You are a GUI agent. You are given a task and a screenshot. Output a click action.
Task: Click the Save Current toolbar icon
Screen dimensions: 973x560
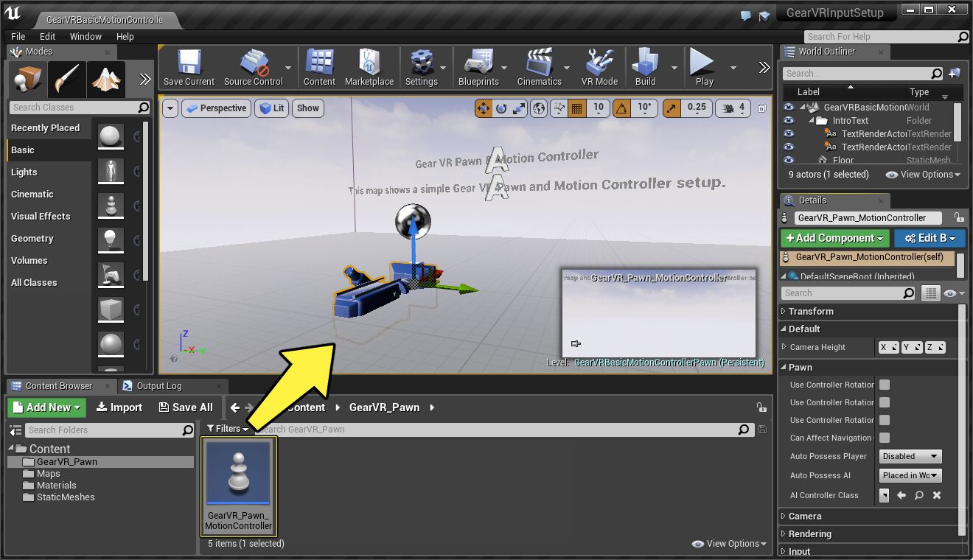189,63
